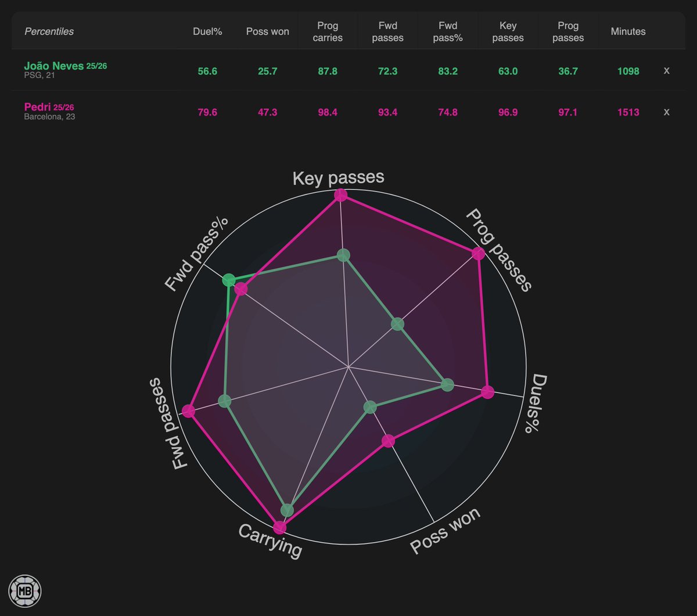Click Pedri's pink Fwd pass% radar point
Viewport: 697px width, 616px height.
(241, 289)
